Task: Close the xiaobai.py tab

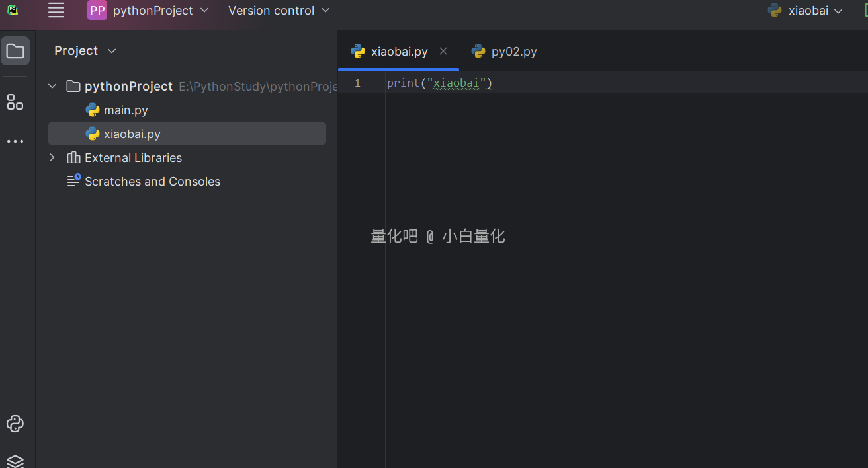Action: [443, 51]
